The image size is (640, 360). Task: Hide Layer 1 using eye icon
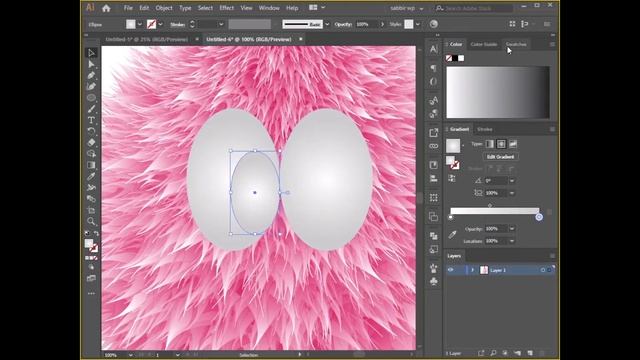(451, 270)
